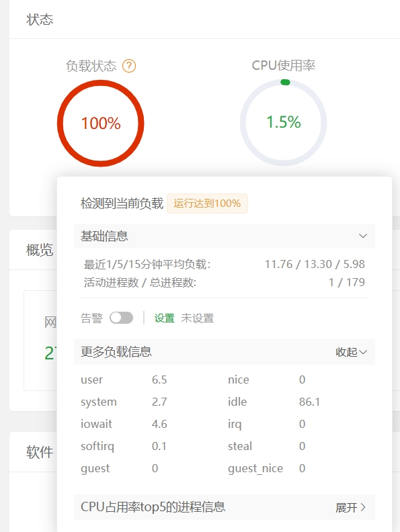Click the CPU使用率 label
This screenshot has height=532, width=400.
[284, 65]
